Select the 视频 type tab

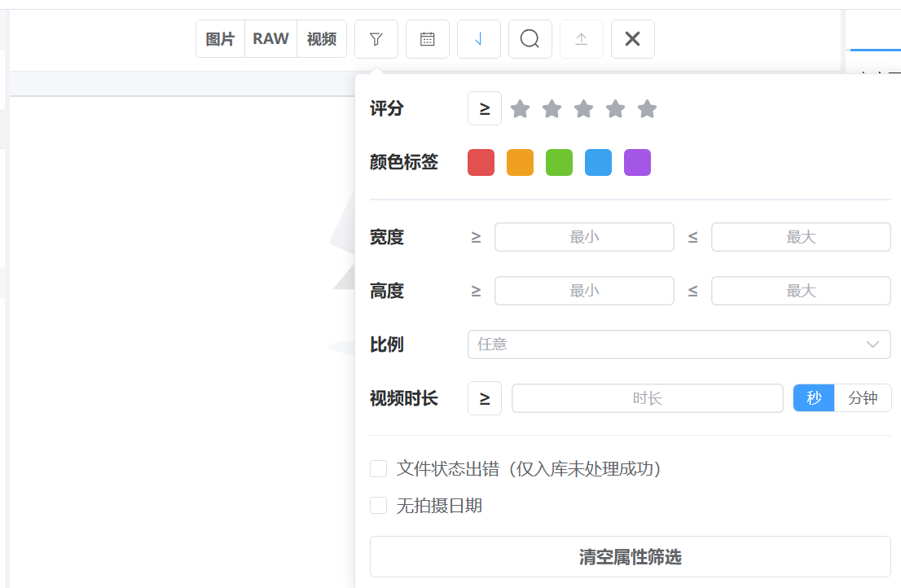(322, 39)
